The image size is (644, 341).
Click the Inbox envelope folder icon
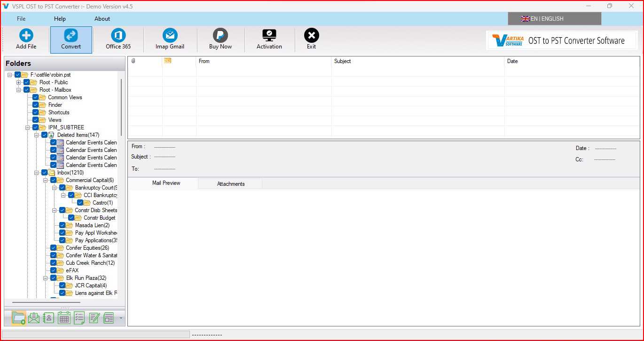pos(51,173)
